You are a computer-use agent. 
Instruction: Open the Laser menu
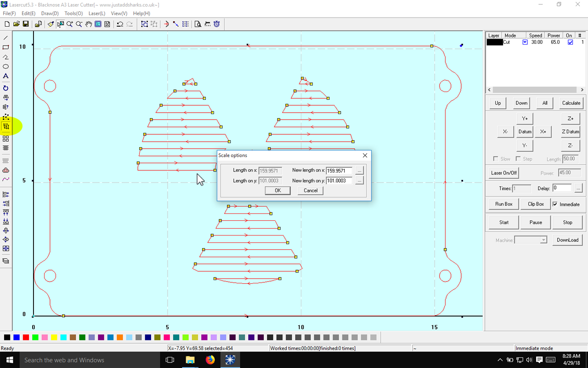coord(96,13)
